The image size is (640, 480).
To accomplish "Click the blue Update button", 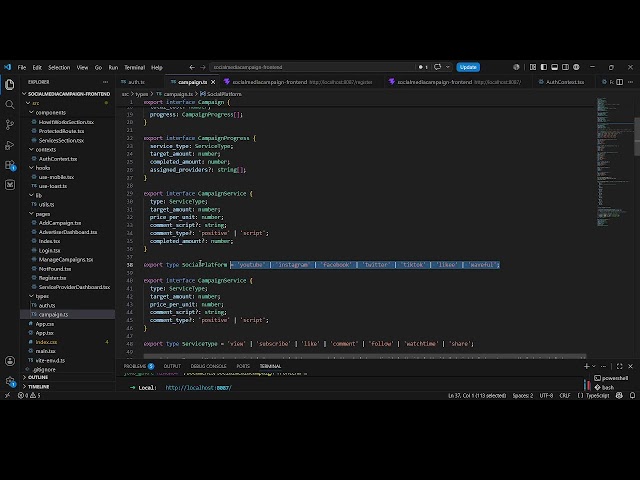I will 468,67.
